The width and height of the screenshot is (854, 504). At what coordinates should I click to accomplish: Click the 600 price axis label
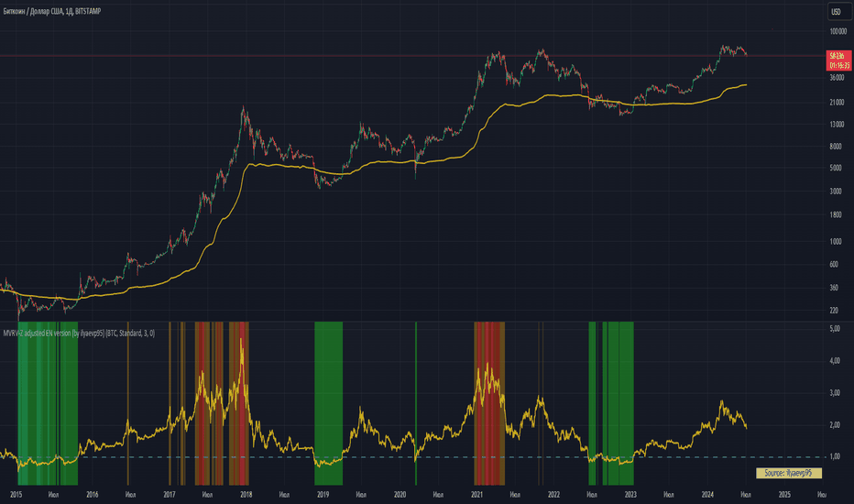click(x=834, y=264)
